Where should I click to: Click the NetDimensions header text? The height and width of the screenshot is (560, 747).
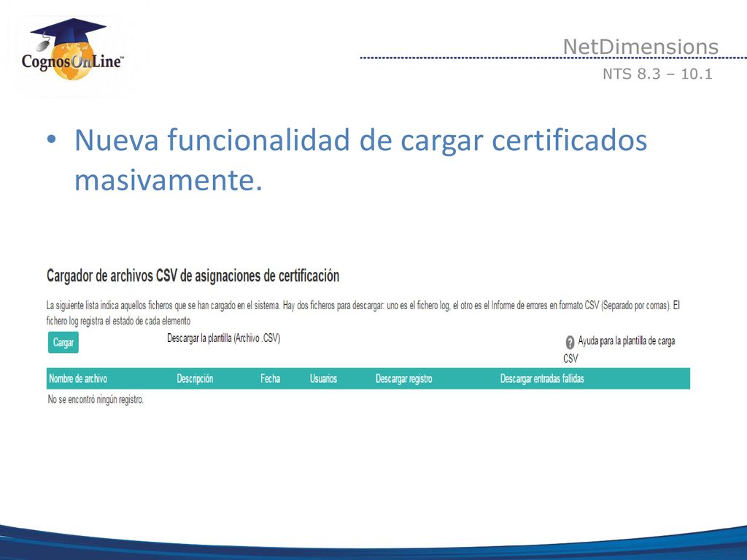coord(640,47)
